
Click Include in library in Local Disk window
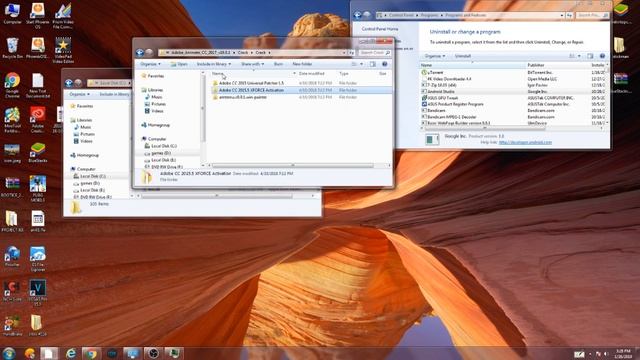(x=115, y=94)
